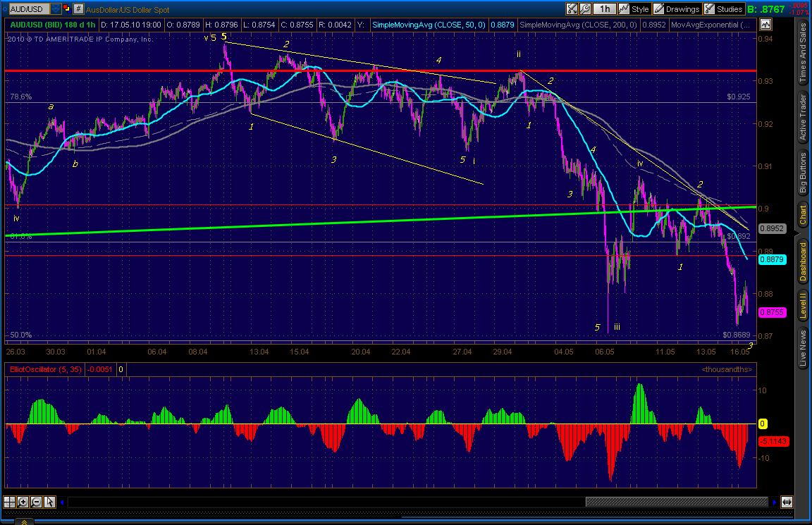Select the Active Trader side tab
812x525 pixels.
pyautogui.click(x=803, y=118)
